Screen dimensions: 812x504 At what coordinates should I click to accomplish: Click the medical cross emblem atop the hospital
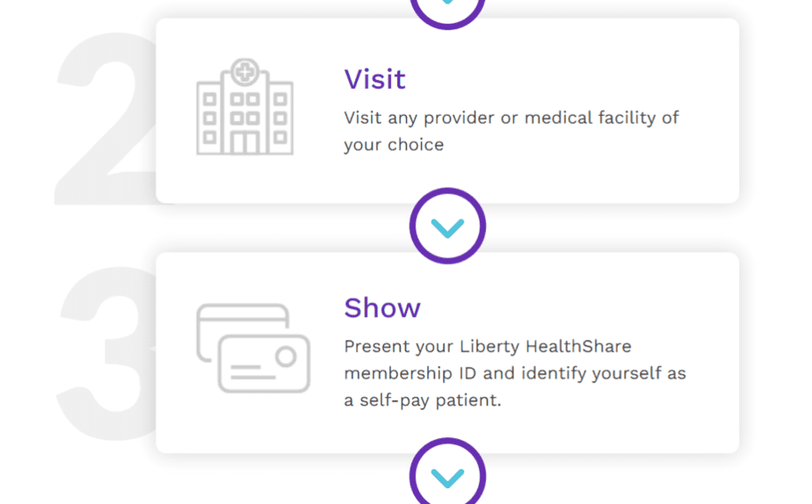coord(245,72)
